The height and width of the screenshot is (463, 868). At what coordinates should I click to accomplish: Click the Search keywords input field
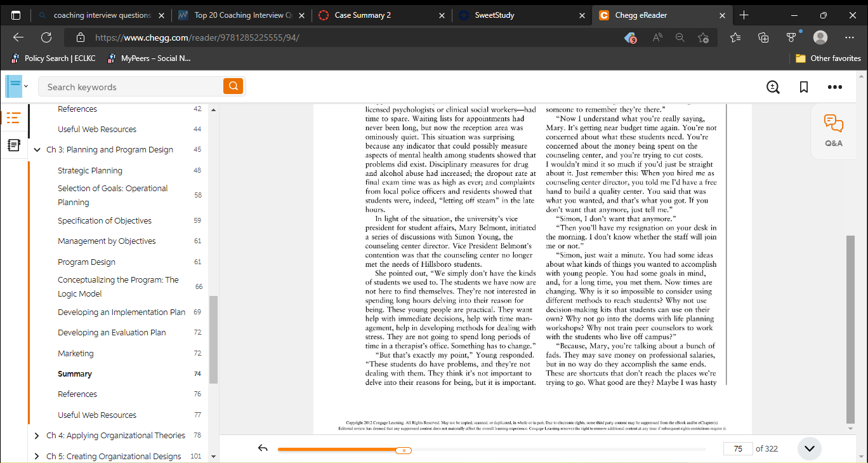click(x=131, y=86)
